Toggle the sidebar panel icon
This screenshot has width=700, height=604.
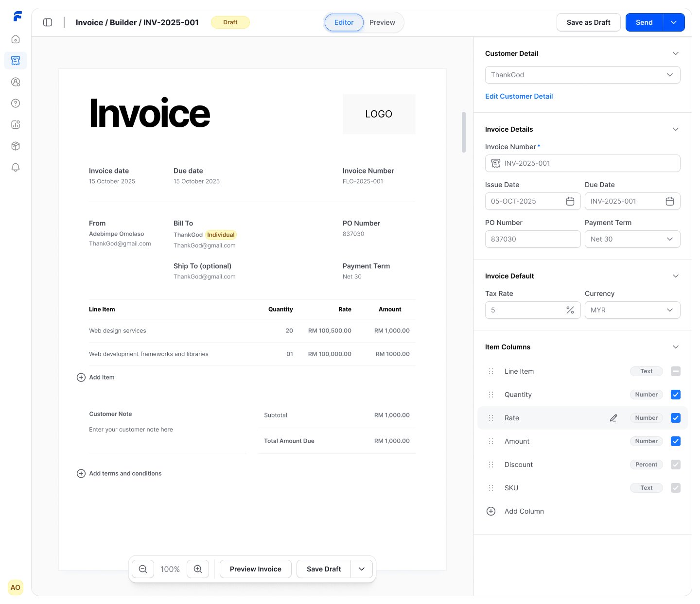[48, 22]
